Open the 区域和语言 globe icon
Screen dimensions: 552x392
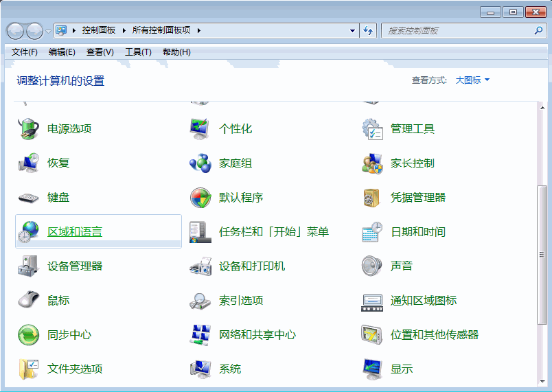coord(29,231)
